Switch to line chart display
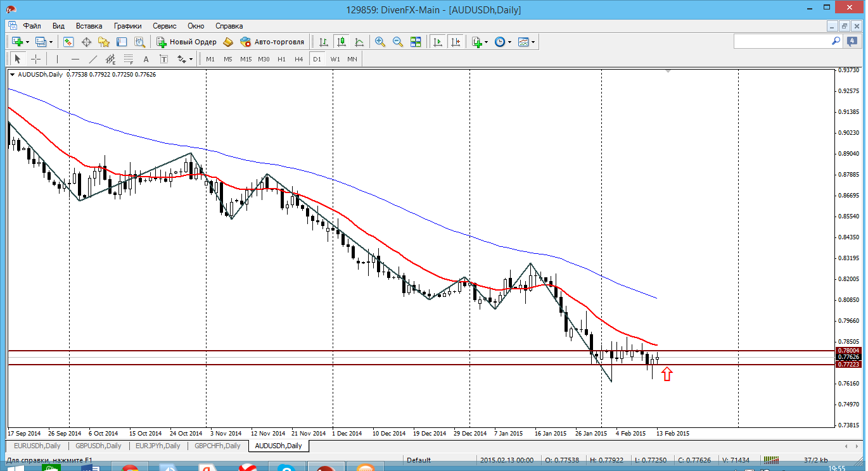 359,42
